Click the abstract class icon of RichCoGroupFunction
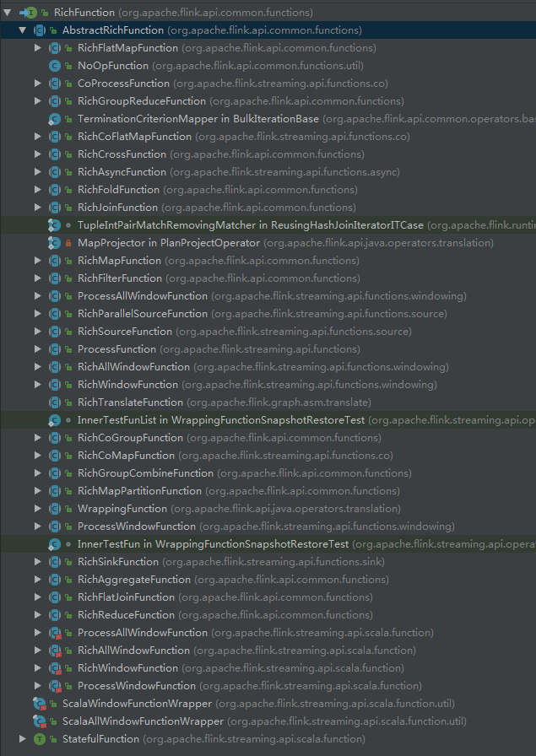The height and width of the screenshot is (756, 536). click(55, 438)
